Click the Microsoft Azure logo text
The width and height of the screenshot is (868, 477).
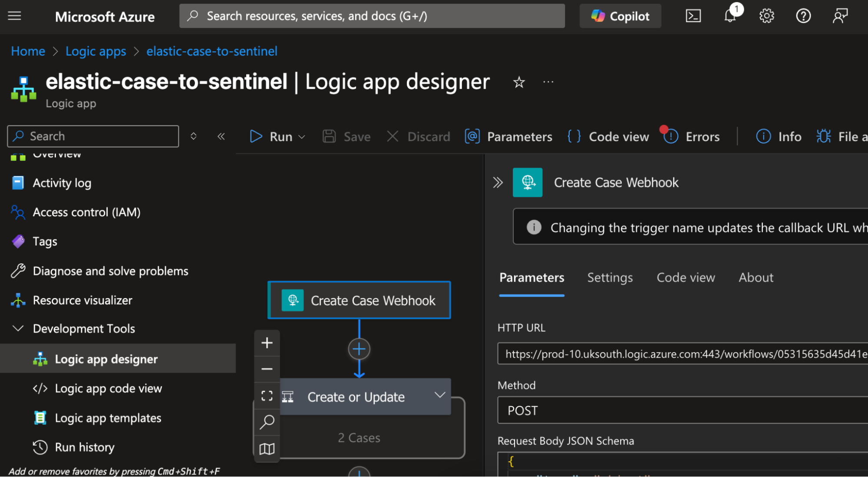coord(105,17)
